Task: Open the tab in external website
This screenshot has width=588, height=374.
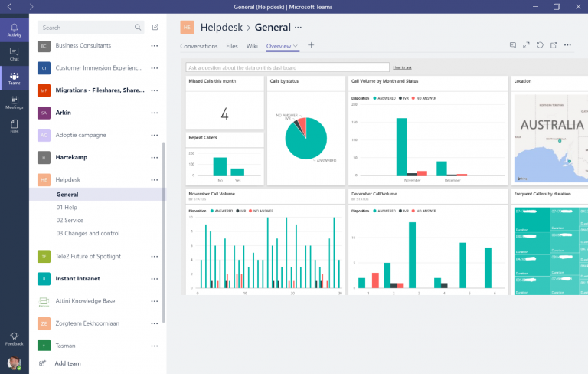Action: tap(554, 45)
